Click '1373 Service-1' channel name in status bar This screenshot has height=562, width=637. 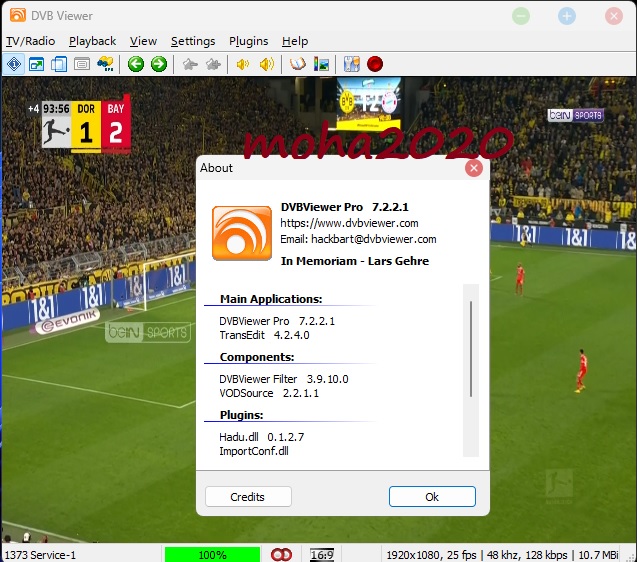click(x=40, y=555)
